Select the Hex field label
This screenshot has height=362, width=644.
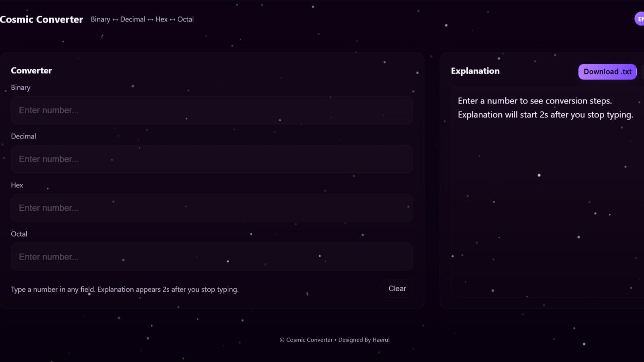click(17, 185)
